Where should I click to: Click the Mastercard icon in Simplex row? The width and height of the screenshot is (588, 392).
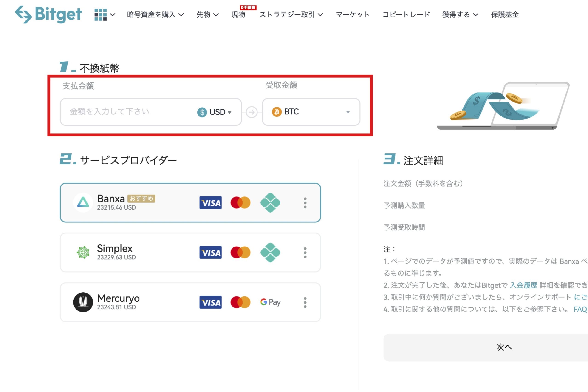(240, 252)
